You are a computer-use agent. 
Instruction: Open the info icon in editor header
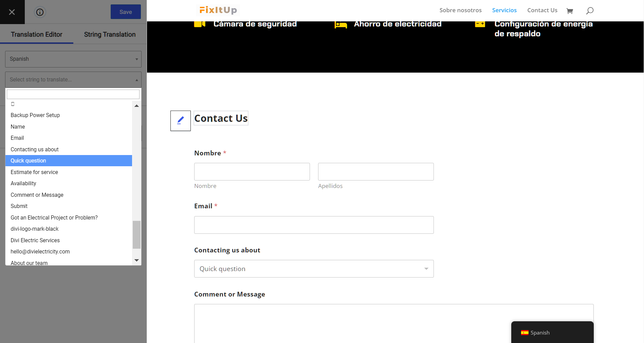[40, 12]
